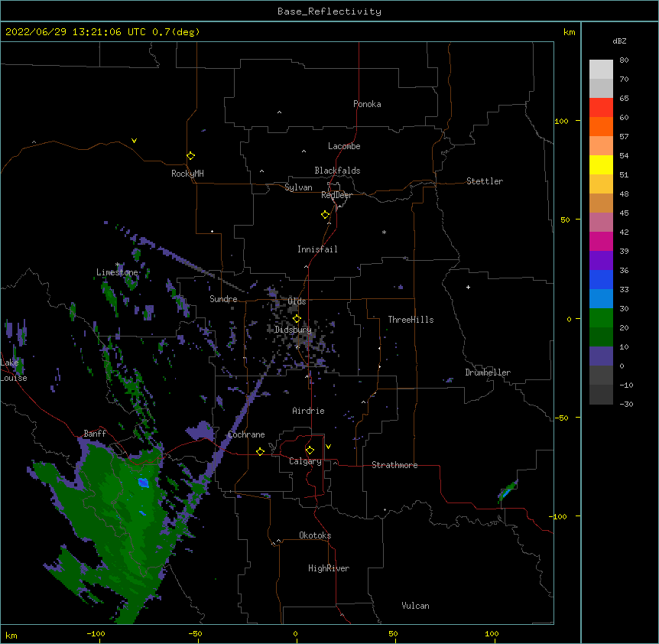
Task: Select the Sundre city label
Action: (223, 299)
